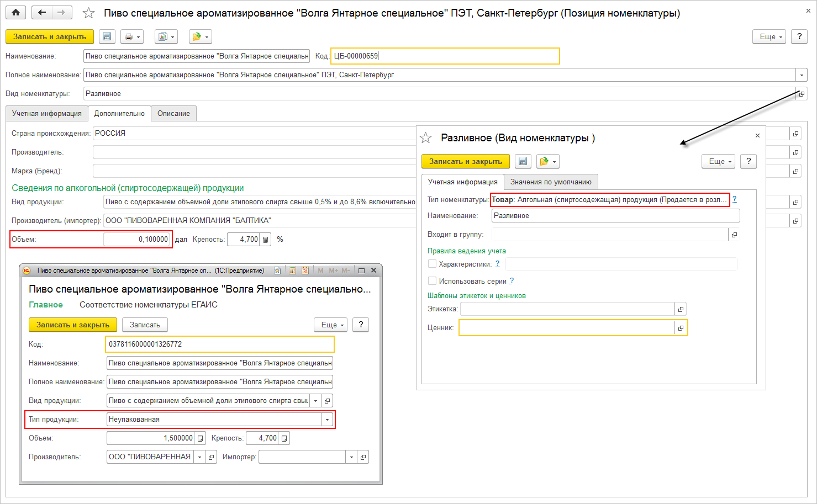Click Записать и закрыть in Разливное window

(466, 162)
